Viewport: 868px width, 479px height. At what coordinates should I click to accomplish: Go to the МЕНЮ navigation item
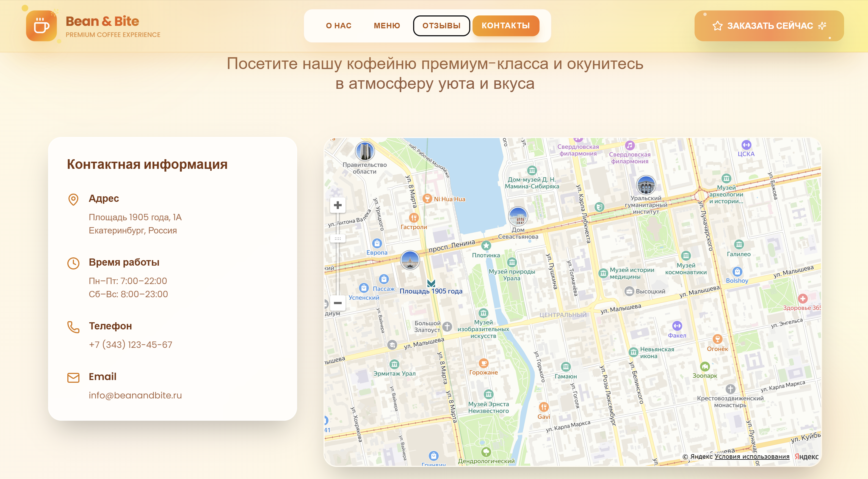[x=386, y=26]
